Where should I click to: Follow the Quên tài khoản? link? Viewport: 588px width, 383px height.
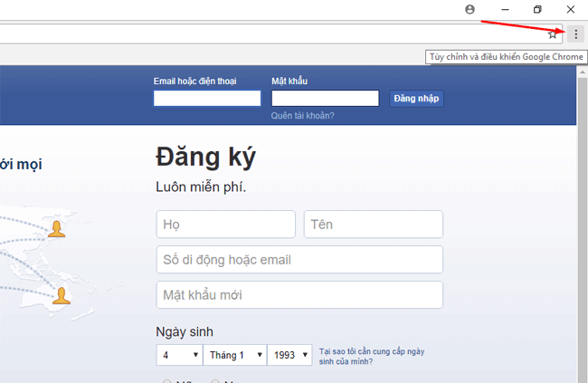[302, 116]
